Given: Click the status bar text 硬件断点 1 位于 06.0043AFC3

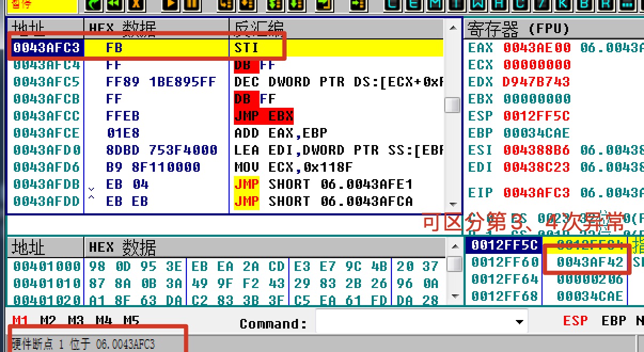Looking at the screenshot, I should tap(83, 345).
